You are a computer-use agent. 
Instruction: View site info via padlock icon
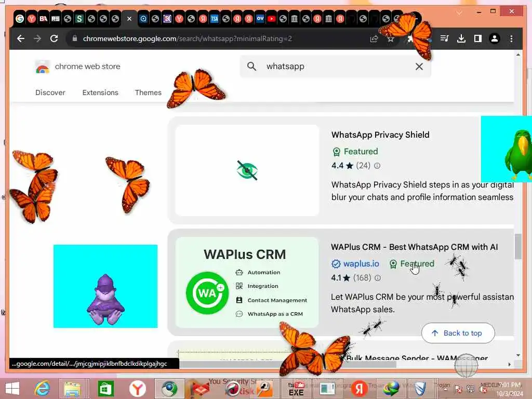click(x=75, y=38)
